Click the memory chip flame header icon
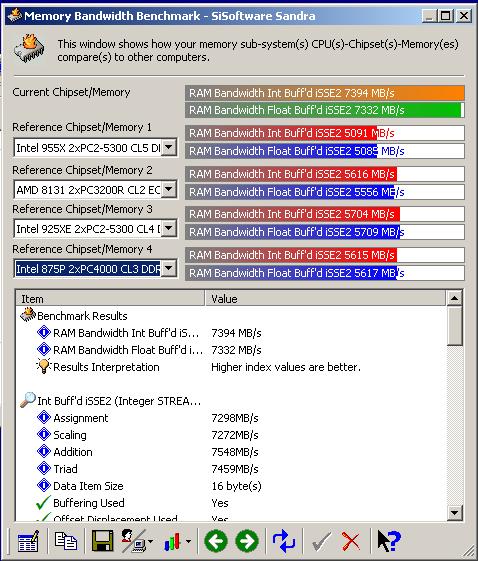478x561 pixels. (x=29, y=49)
